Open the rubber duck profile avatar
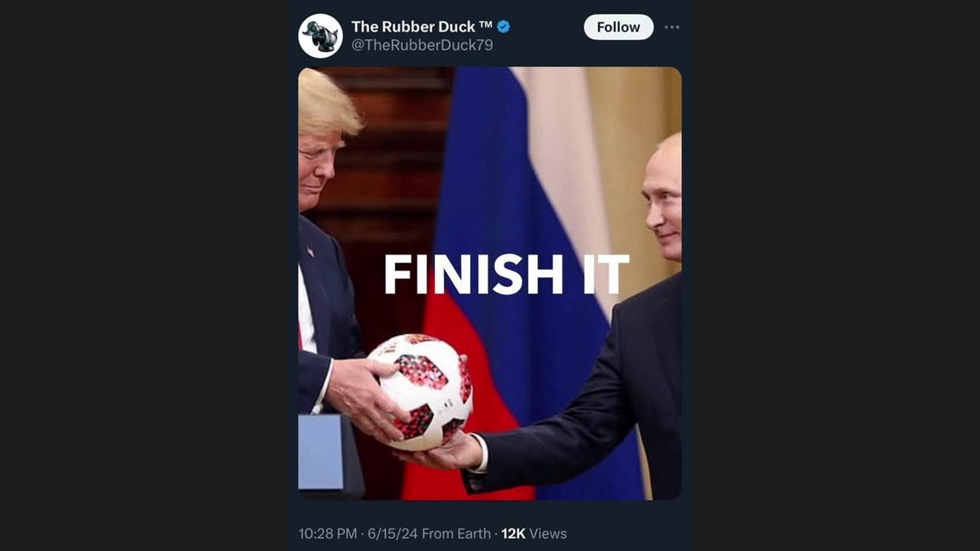Screen dimensions: 980x551 320,36
